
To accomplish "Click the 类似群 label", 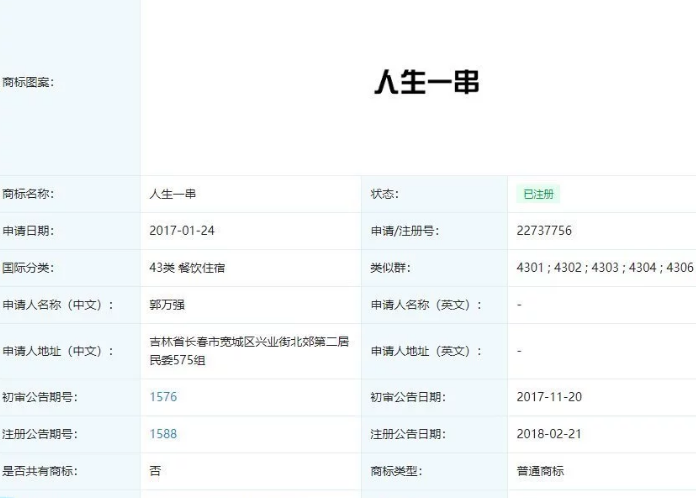I will (391, 268).
